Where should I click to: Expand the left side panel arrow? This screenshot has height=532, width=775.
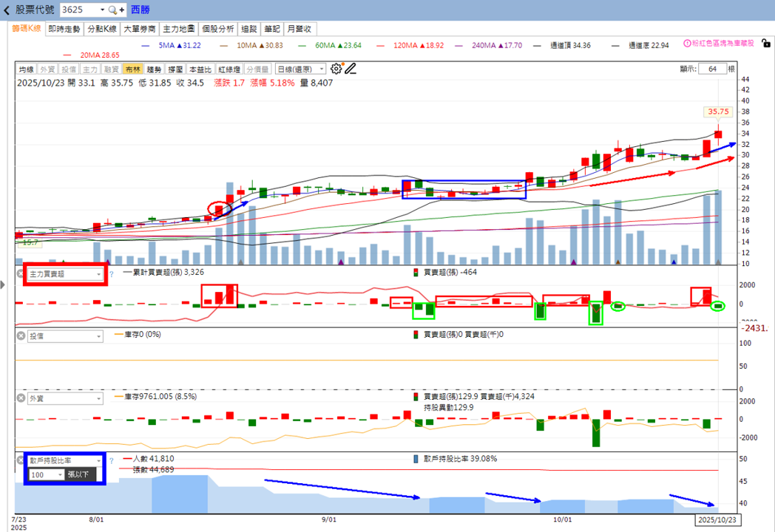click(x=3, y=284)
